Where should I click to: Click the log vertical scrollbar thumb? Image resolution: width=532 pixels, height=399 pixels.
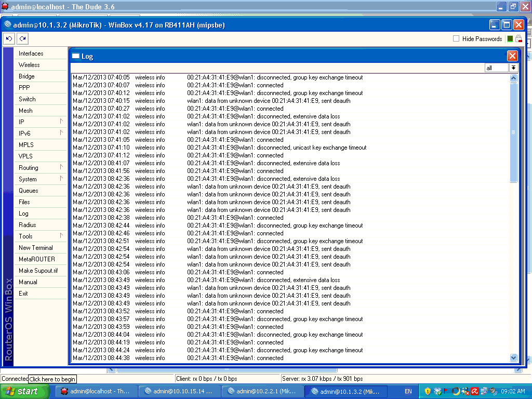coord(514,132)
